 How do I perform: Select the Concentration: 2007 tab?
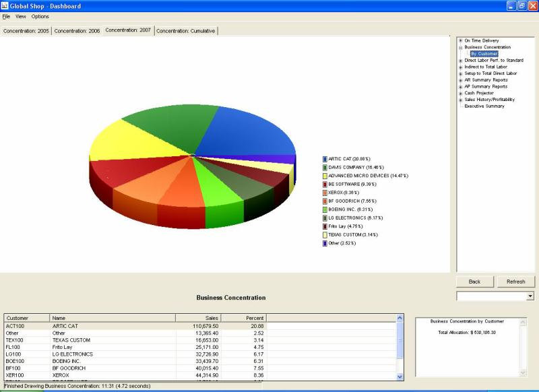(128, 30)
